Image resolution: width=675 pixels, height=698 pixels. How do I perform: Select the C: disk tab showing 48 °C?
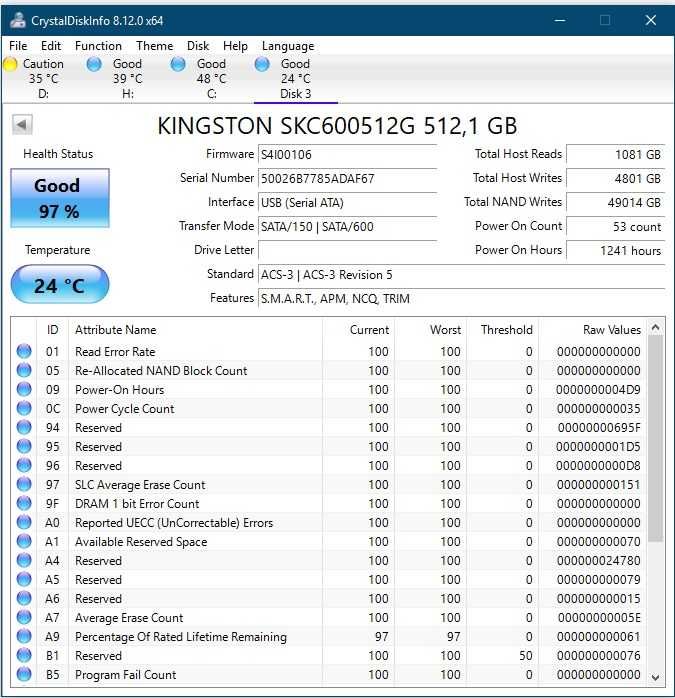[x=211, y=79]
